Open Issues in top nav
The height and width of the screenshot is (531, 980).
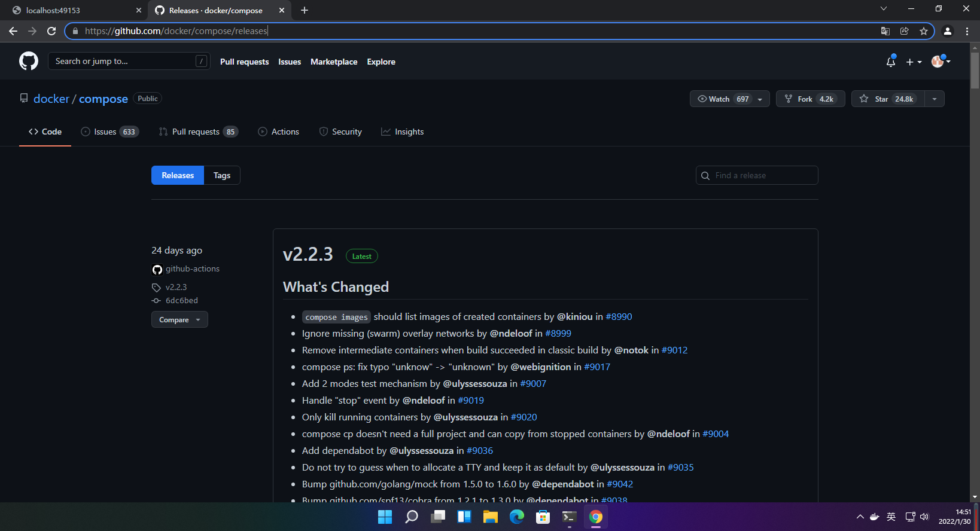click(x=290, y=62)
